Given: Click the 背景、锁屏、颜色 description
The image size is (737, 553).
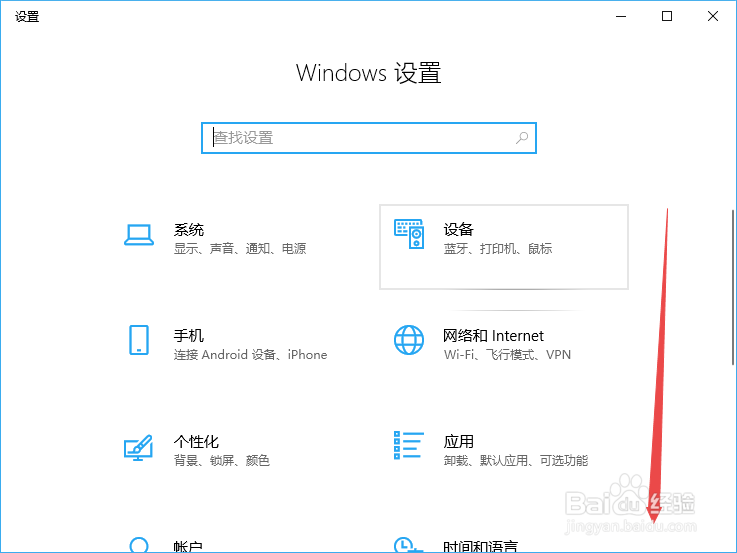Looking at the screenshot, I should [222, 460].
